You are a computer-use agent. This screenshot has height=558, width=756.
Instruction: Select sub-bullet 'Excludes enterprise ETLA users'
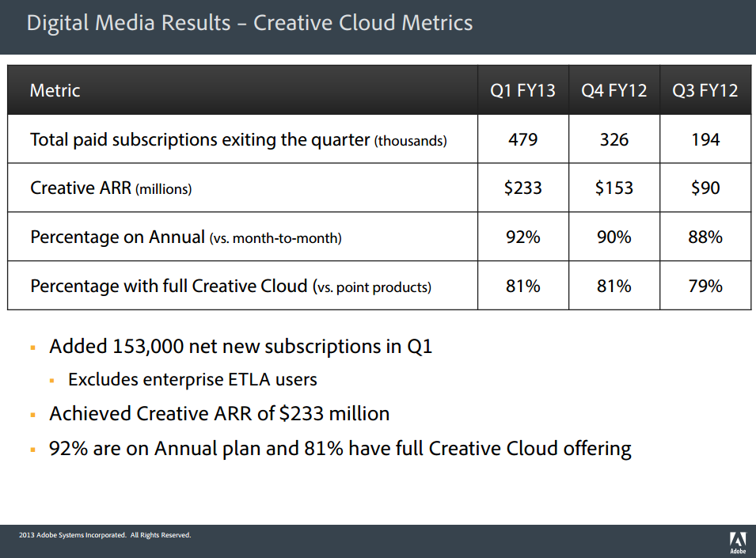192,380
